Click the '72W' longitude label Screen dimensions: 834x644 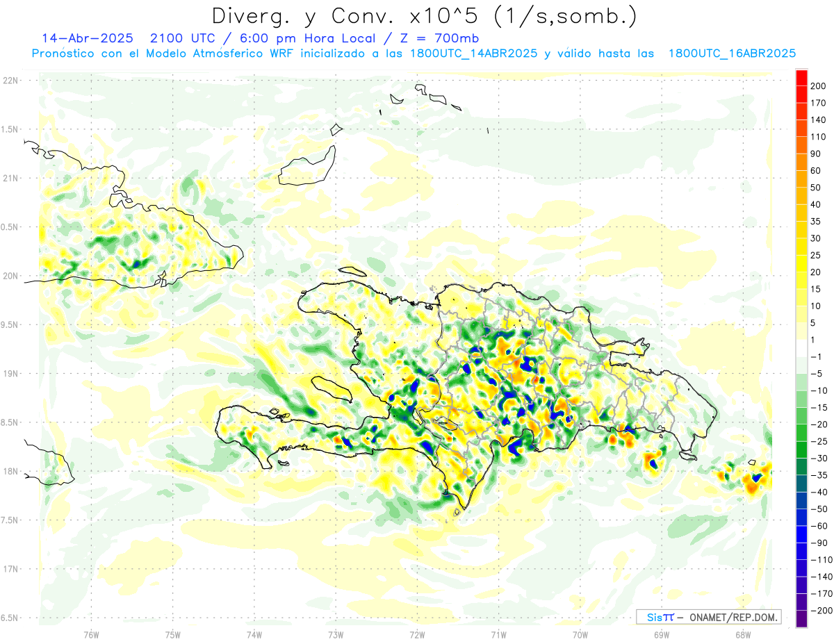click(417, 634)
